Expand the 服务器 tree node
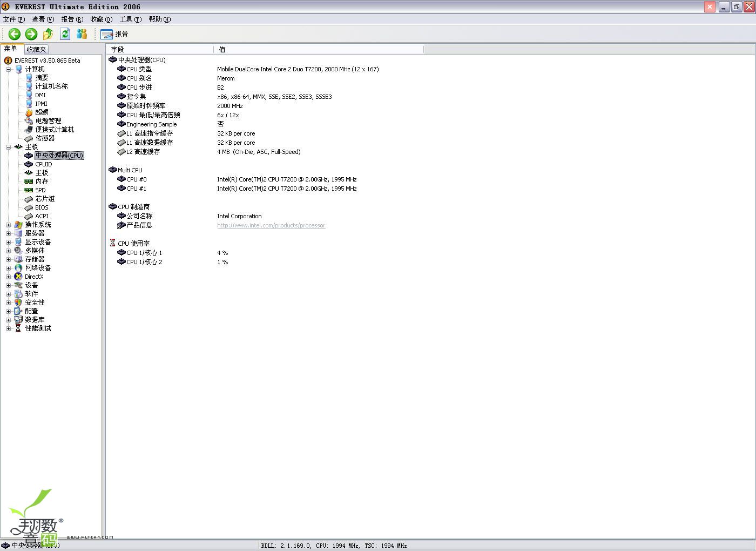756x551 pixels. (8, 233)
